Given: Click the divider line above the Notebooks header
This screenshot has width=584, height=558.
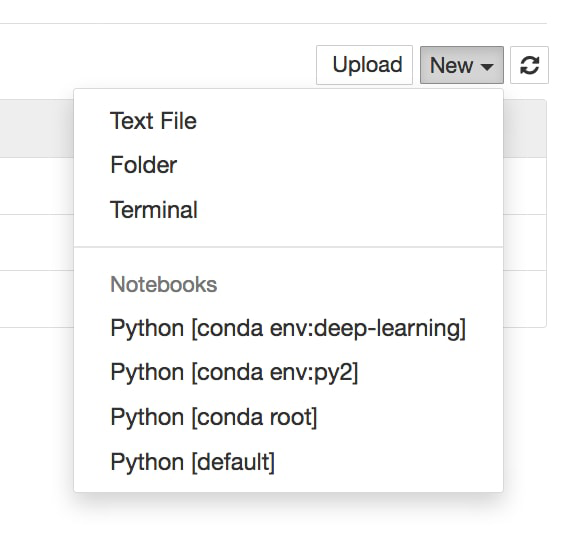Looking at the screenshot, I should (x=288, y=247).
